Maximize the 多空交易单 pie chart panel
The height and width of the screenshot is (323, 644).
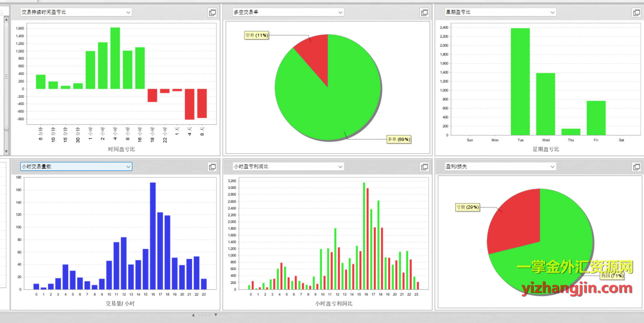[x=424, y=13]
